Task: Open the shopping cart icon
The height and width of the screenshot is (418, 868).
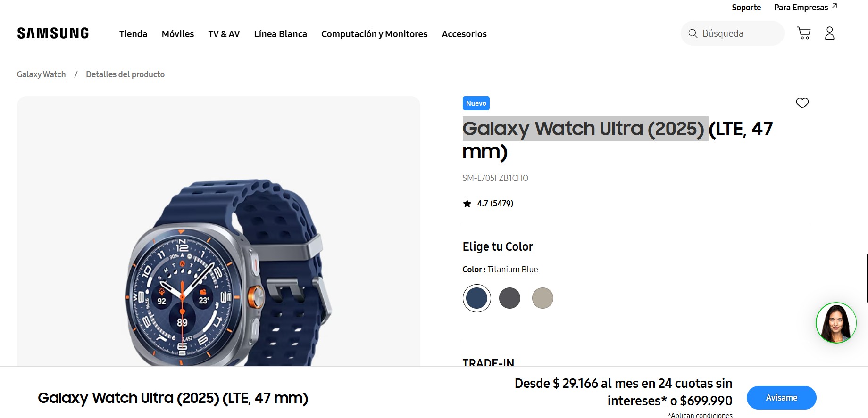Action: click(803, 33)
